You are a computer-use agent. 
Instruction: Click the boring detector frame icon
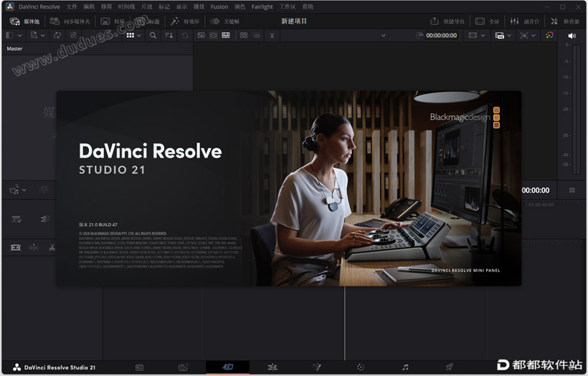click(x=15, y=248)
